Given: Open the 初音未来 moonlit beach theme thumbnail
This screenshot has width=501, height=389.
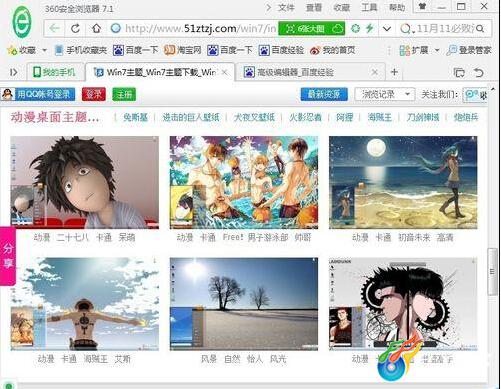Looking at the screenshot, I should pyautogui.click(x=403, y=182).
